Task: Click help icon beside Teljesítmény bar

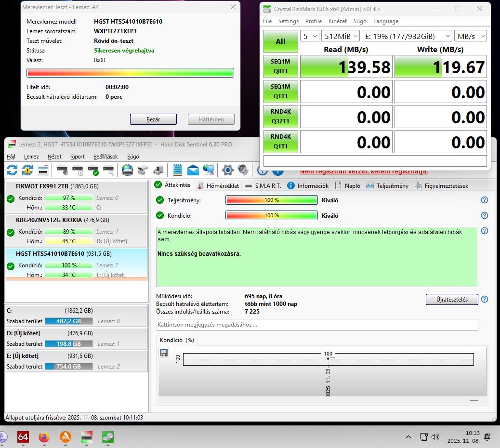Action: click(x=485, y=200)
